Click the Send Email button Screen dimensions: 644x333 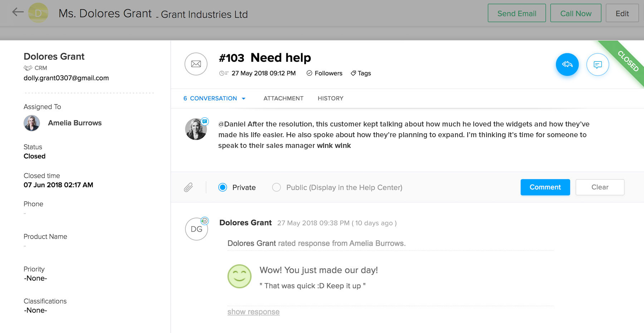[x=517, y=13]
